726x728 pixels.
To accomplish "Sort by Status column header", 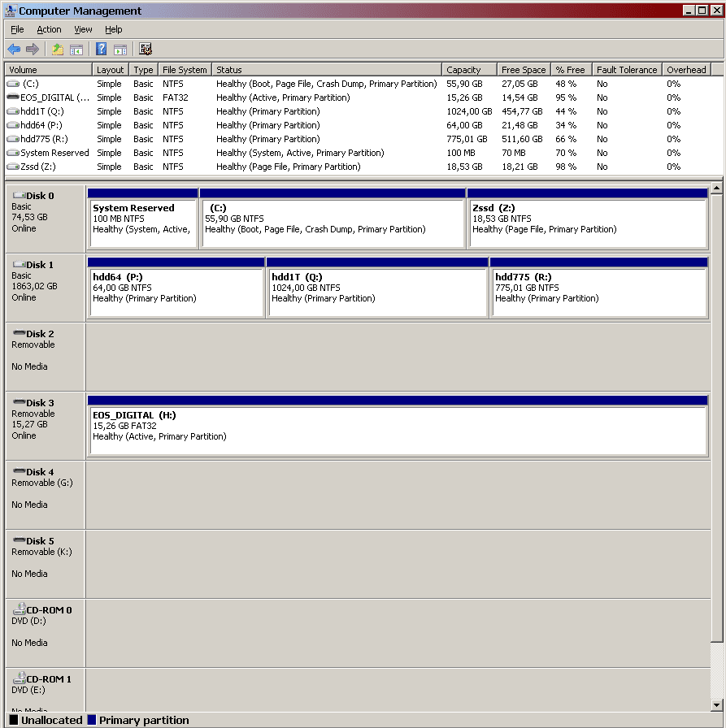I will coord(327,70).
